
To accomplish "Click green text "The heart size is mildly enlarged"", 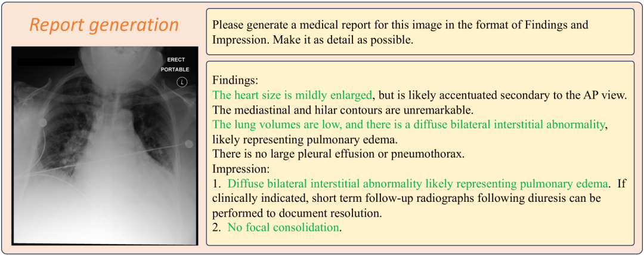I will tap(293, 96).
